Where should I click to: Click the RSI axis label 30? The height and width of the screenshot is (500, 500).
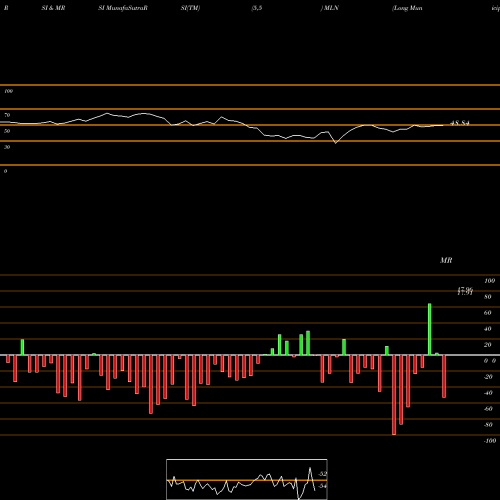click(x=7, y=147)
